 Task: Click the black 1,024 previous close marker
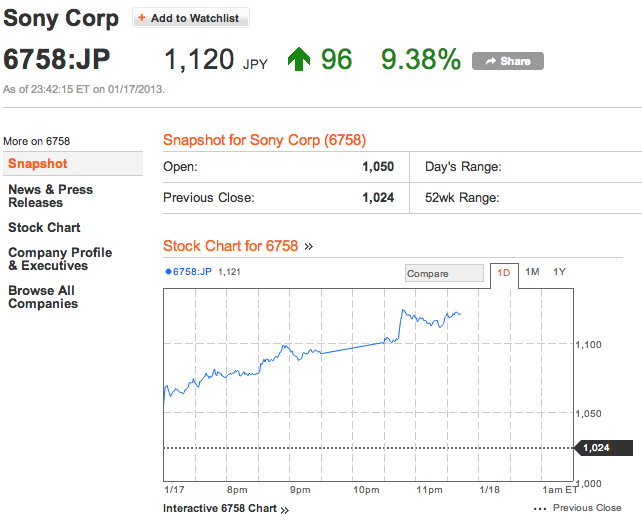pos(605,448)
